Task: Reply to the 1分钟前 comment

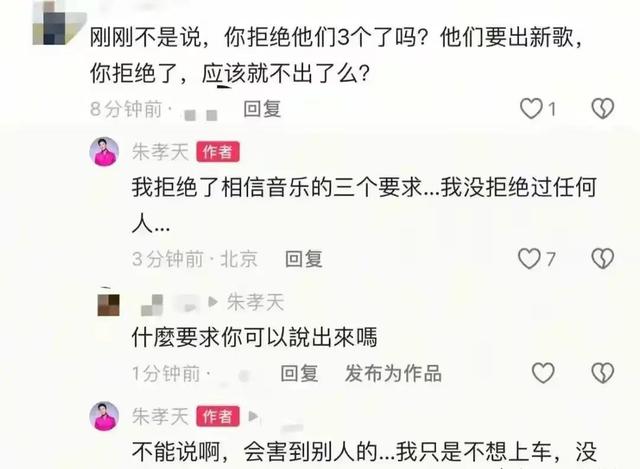Action: point(299,373)
